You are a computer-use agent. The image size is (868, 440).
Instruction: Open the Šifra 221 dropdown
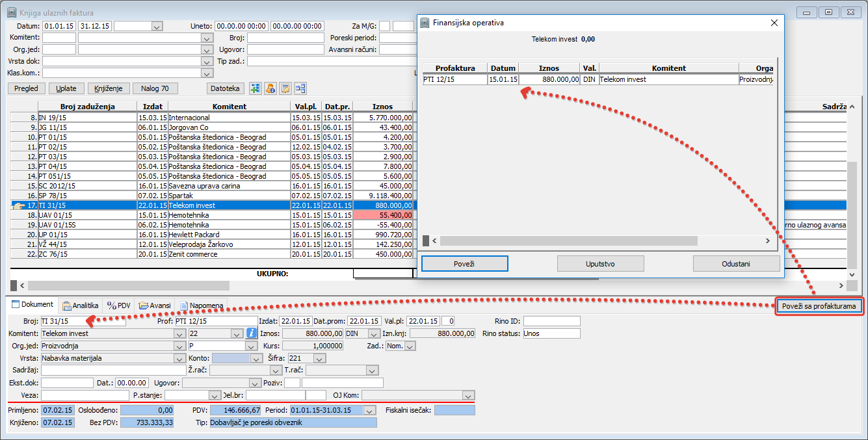(x=319, y=358)
